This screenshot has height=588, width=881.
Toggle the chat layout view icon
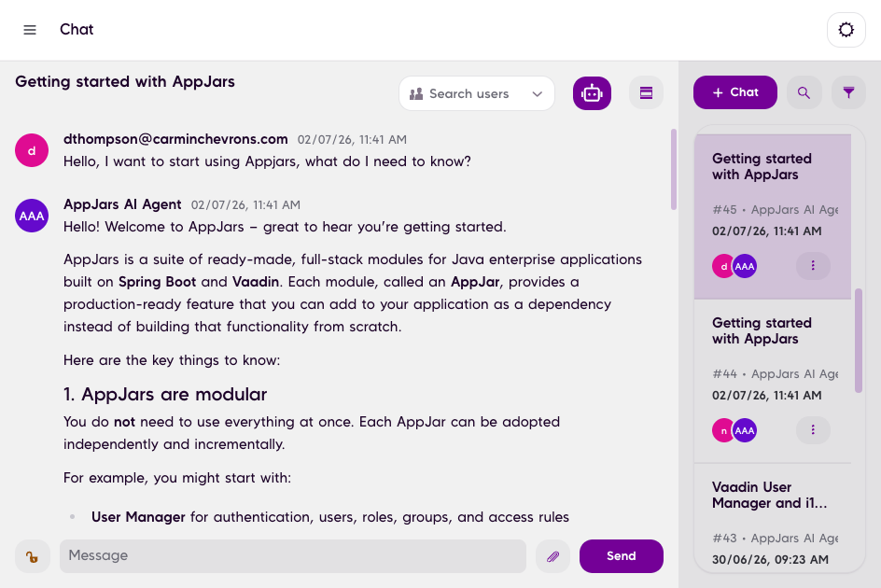pyautogui.click(x=646, y=92)
